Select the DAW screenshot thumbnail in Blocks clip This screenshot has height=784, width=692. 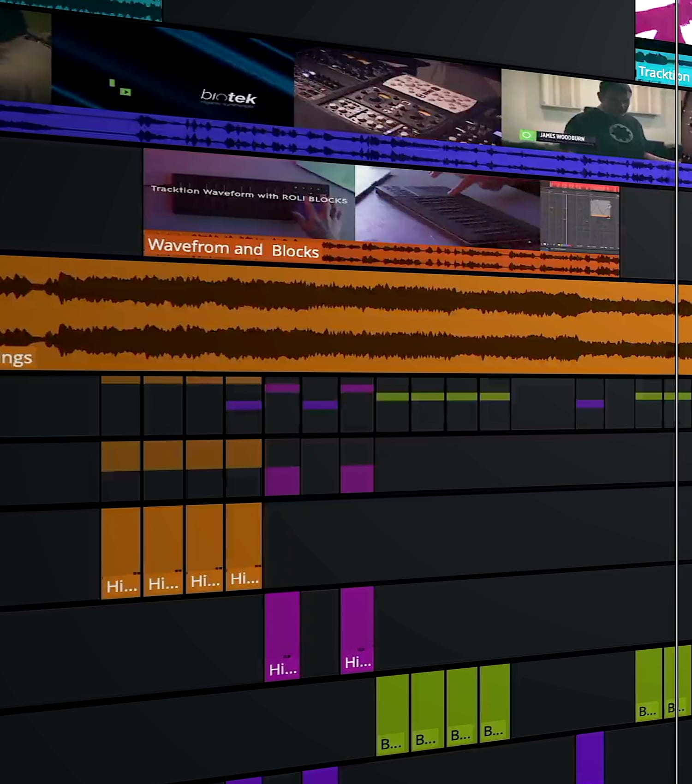pyautogui.click(x=579, y=218)
